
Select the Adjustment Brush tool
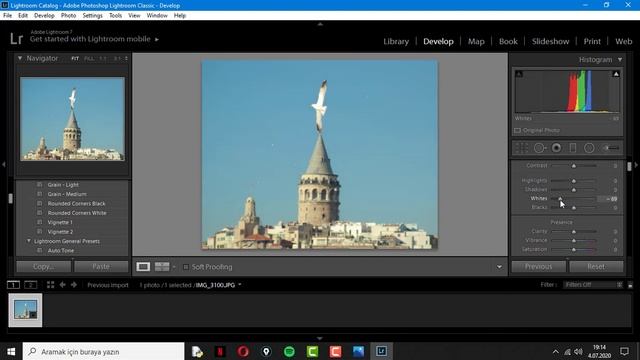(611, 148)
